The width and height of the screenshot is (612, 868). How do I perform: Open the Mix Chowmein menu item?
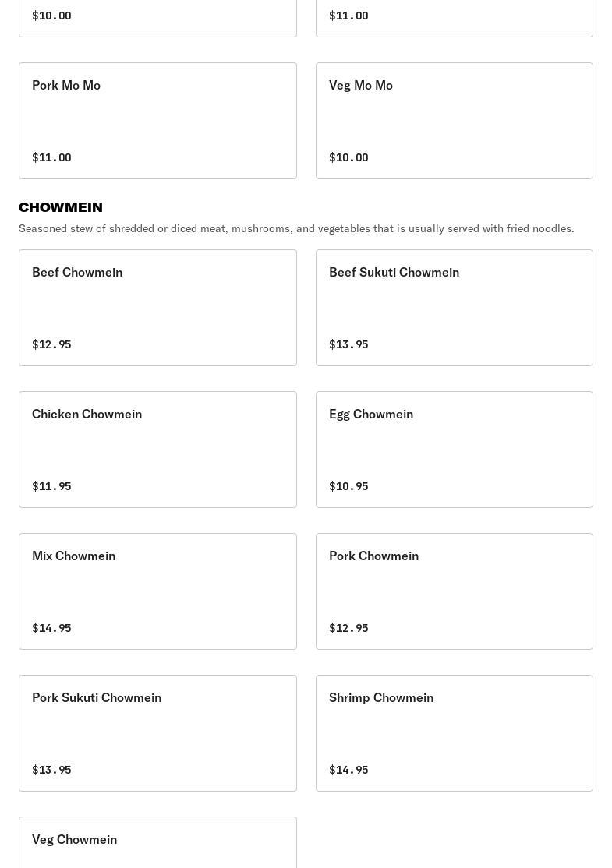coord(157,591)
